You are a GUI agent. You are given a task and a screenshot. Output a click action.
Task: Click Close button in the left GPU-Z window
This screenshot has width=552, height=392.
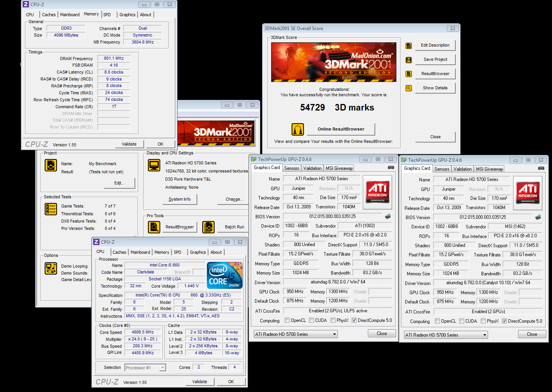coord(382,333)
